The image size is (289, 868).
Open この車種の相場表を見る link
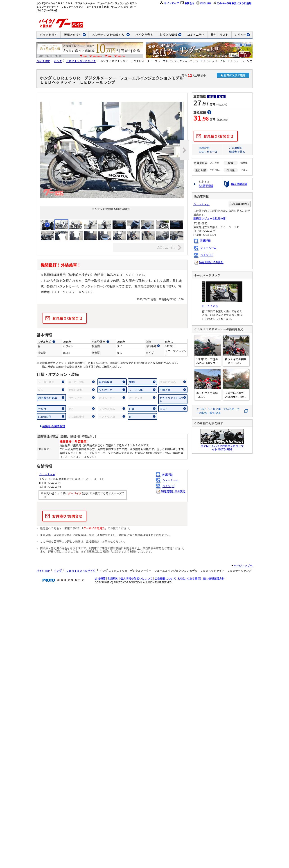[237, 150]
